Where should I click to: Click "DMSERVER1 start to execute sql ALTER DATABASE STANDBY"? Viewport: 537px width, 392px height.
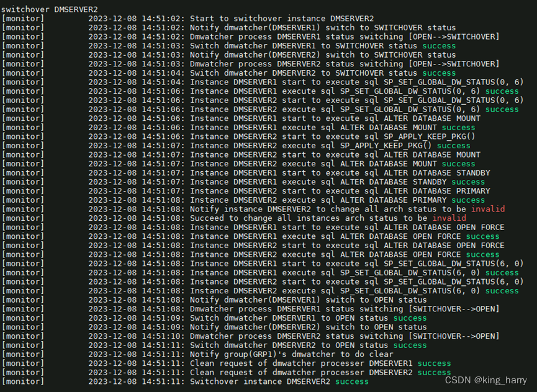point(362,172)
